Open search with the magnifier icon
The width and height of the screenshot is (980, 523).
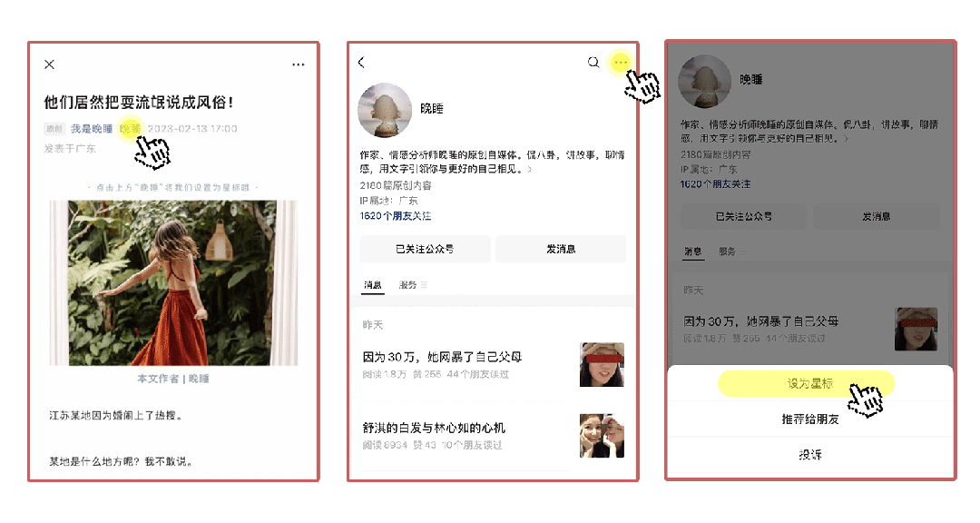593,62
